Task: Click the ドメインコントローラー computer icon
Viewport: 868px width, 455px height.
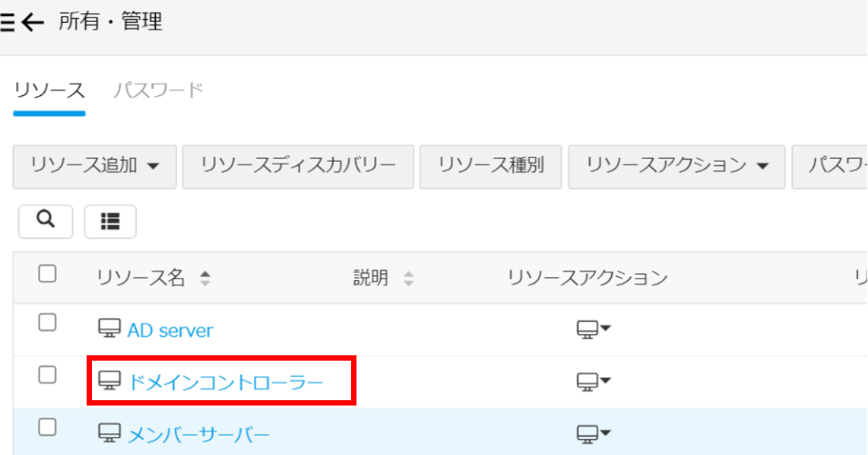Action: coord(111,380)
